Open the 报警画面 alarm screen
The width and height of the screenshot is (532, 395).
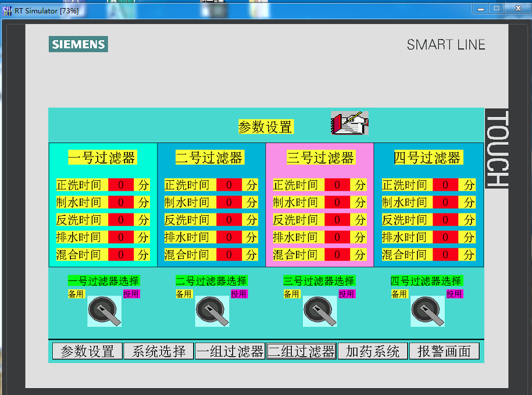pyautogui.click(x=444, y=351)
